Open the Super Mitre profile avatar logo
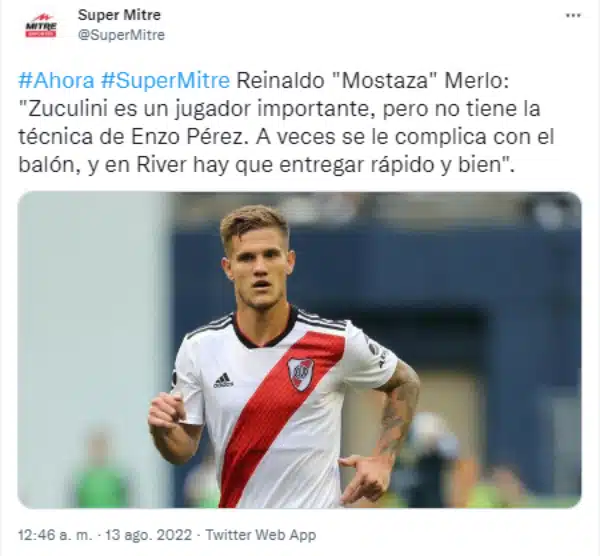This screenshot has height=556, width=600. click(41, 26)
